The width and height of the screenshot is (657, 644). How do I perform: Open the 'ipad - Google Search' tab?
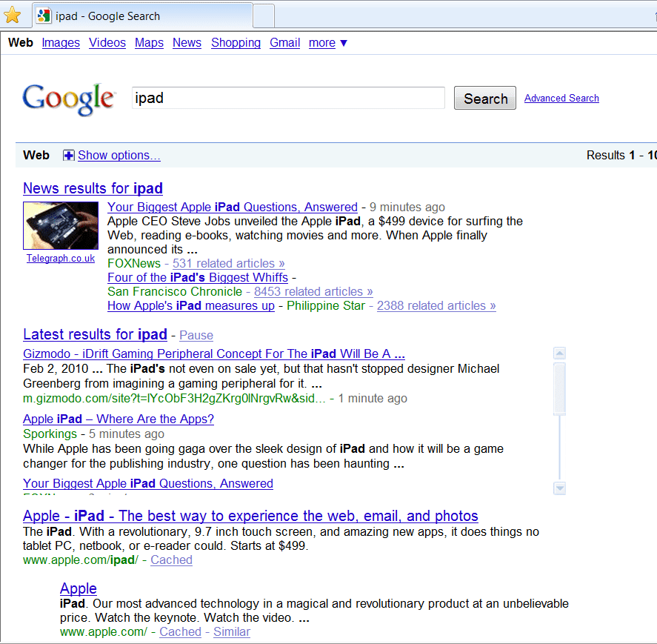click(142, 16)
